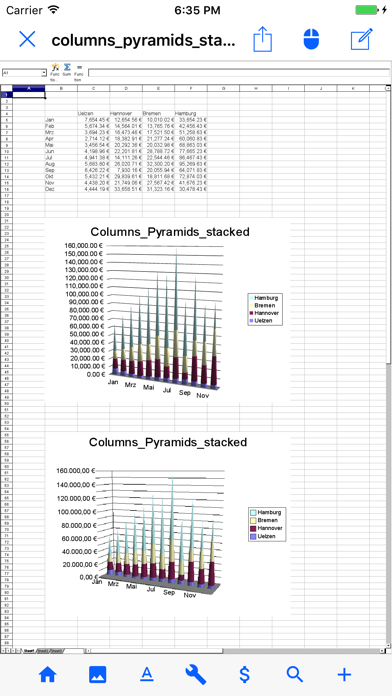Select the Sheet1 tab
Screen dimensions: 392x696
[x=29, y=651]
